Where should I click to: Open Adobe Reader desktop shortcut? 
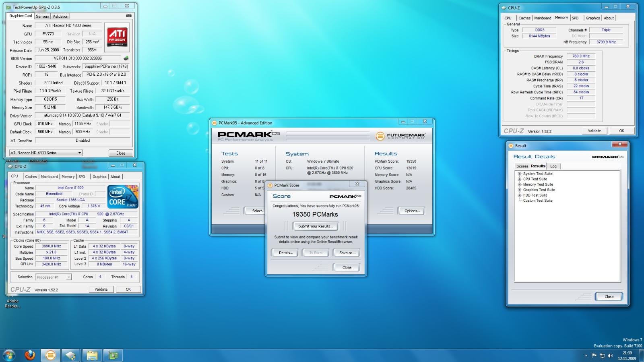12,303
